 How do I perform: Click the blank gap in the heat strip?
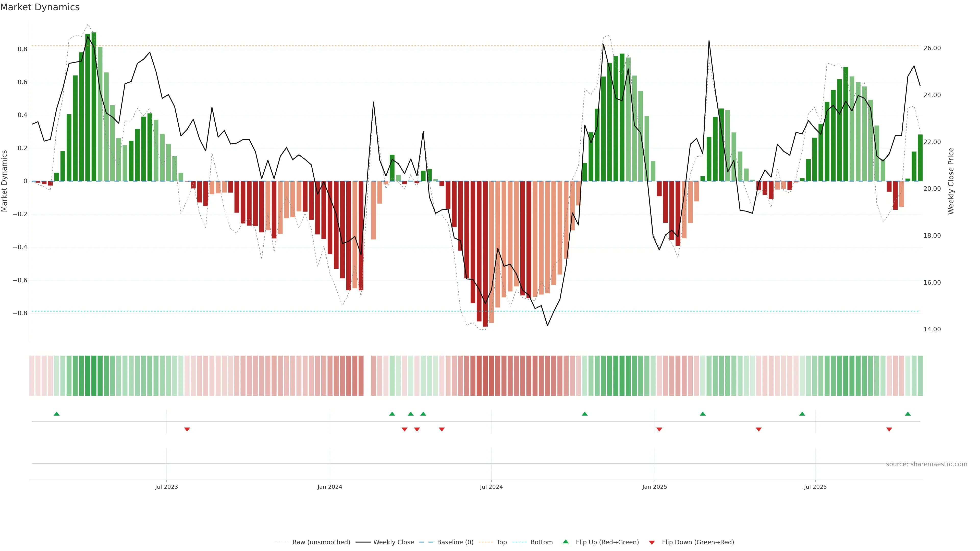pyautogui.click(x=367, y=375)
